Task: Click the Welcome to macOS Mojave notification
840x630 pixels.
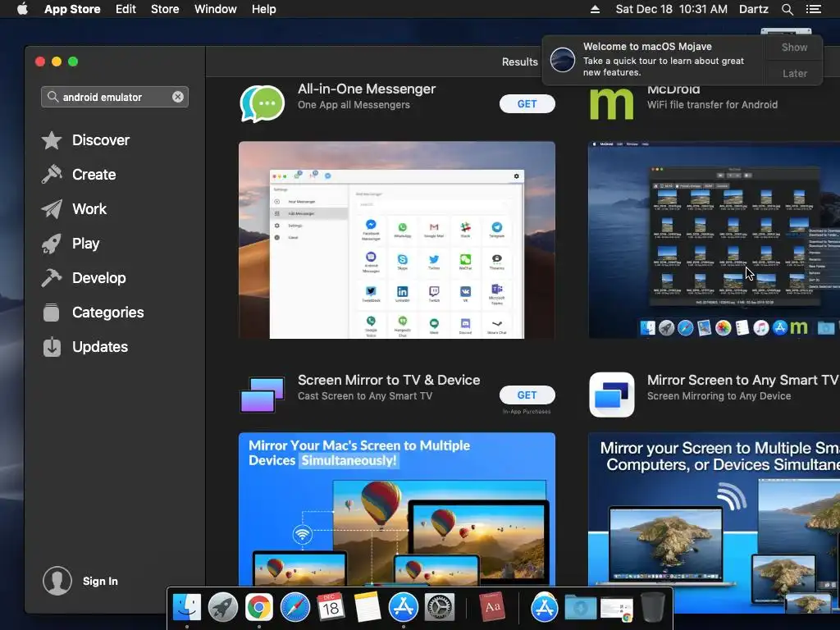Action: point(654,59)
